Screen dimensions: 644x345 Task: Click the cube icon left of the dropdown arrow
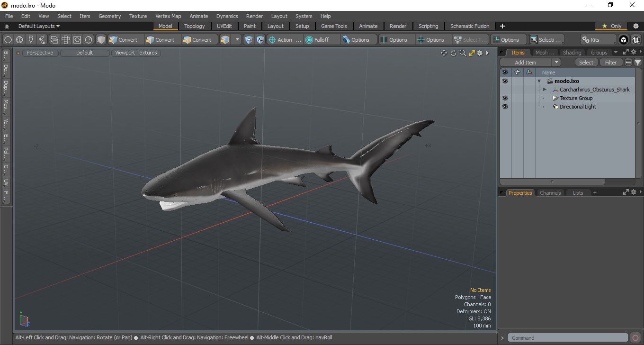[x=225, y=40]
